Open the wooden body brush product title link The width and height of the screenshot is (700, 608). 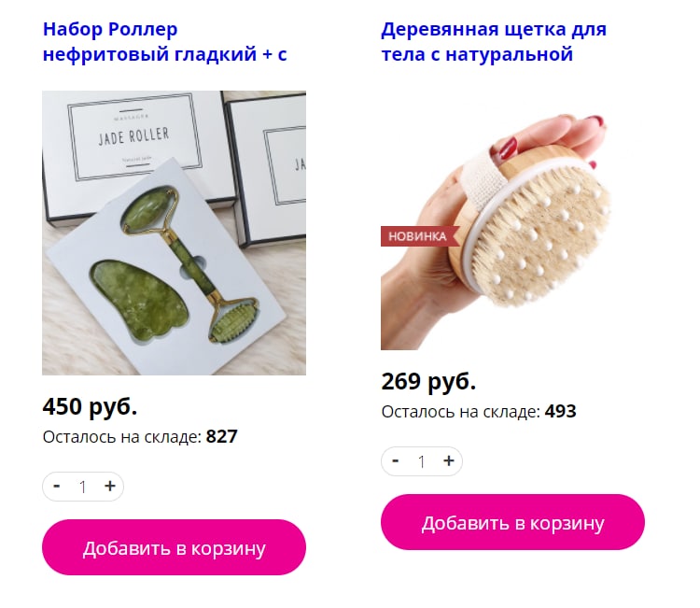[494, 41]
